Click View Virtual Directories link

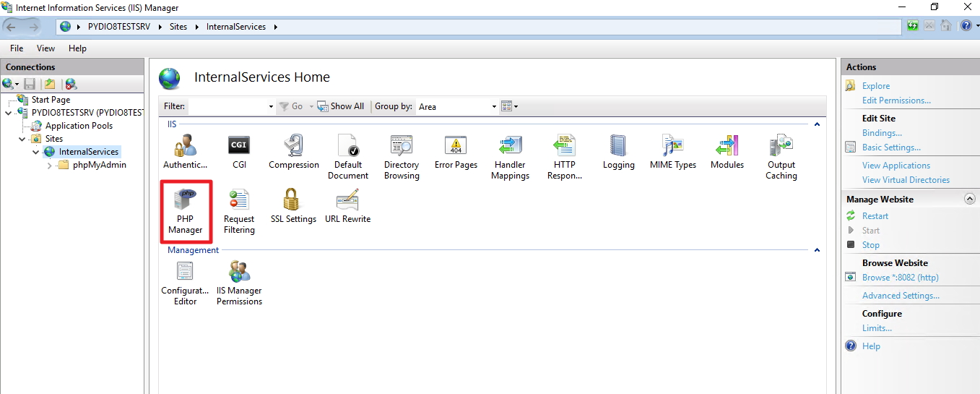906,180
